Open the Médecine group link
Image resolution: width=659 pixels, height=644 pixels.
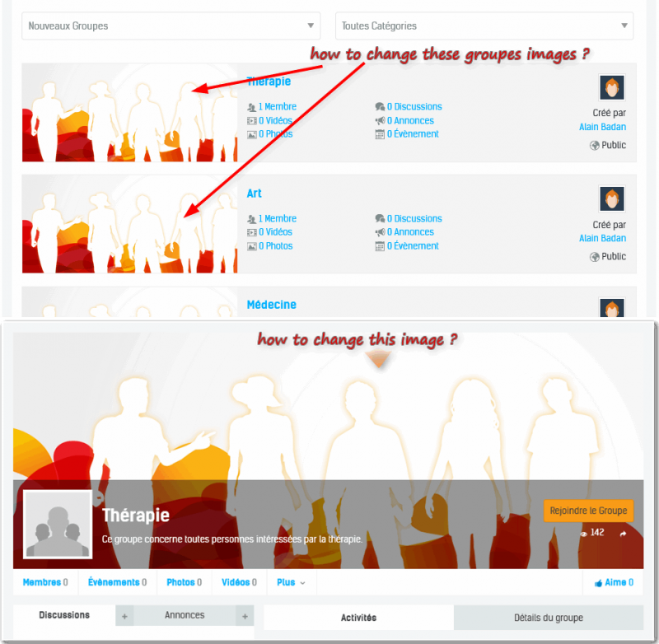click(x=272, y=305)
